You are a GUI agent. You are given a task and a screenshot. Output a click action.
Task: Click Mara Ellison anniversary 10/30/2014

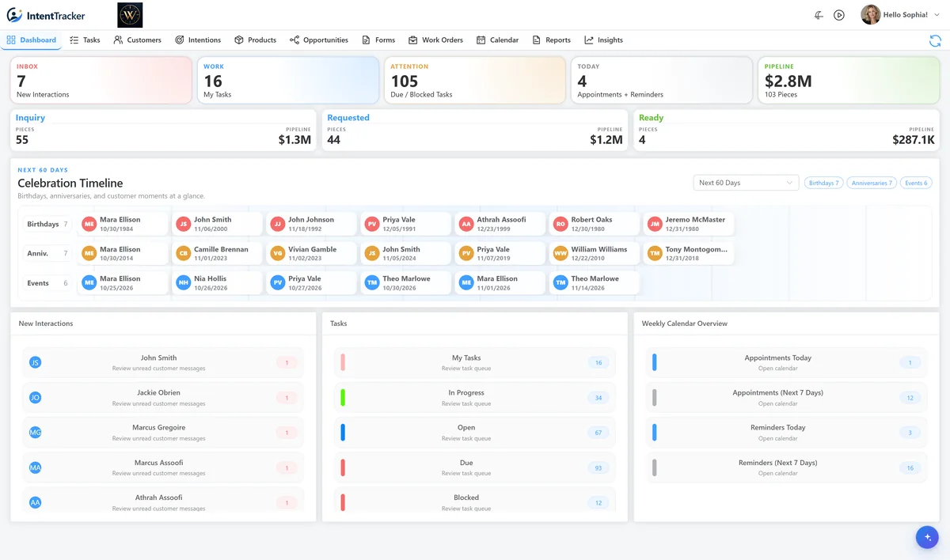(x=123, y=253)
